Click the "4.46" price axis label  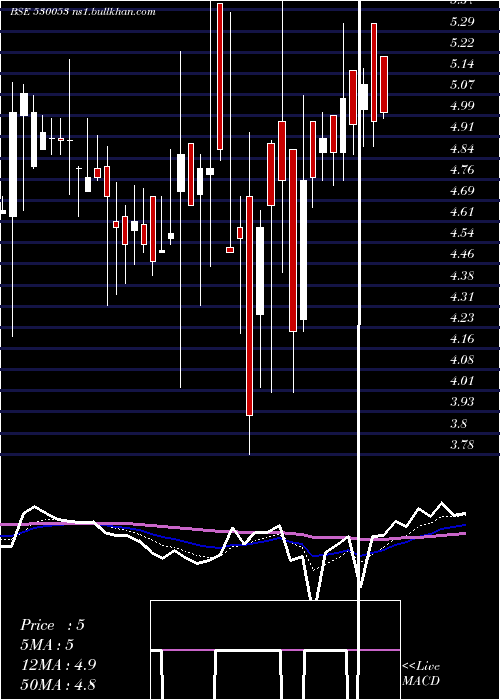pos(462,254)
